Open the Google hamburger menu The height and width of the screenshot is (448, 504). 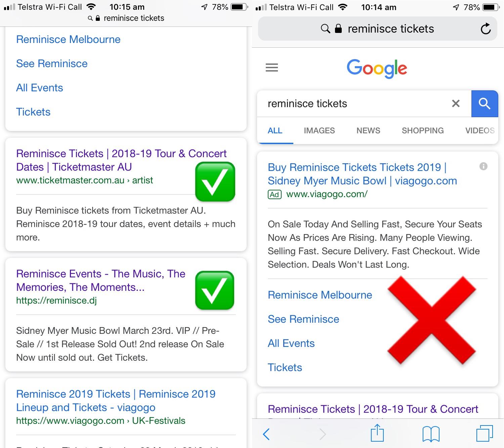point(271,68)
